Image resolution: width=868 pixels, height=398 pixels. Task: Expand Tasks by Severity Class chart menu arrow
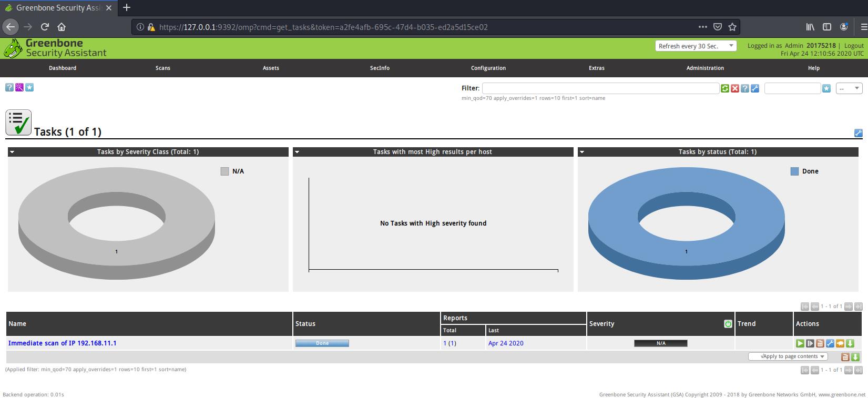[x=12, y=152]
